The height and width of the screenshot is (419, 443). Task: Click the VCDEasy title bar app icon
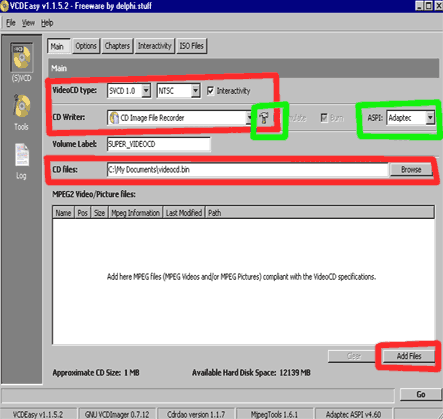[x=4, y=6]
